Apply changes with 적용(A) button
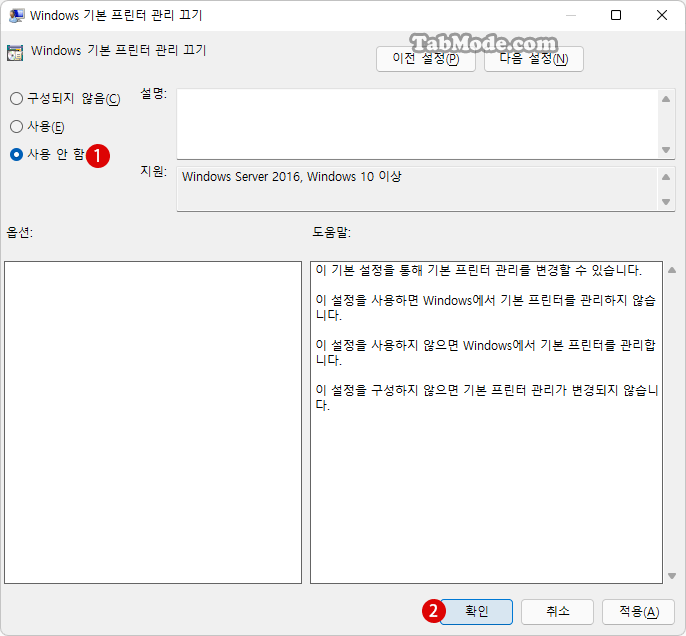Viewport: 686px width, 636px height. (x=638, y=611)
